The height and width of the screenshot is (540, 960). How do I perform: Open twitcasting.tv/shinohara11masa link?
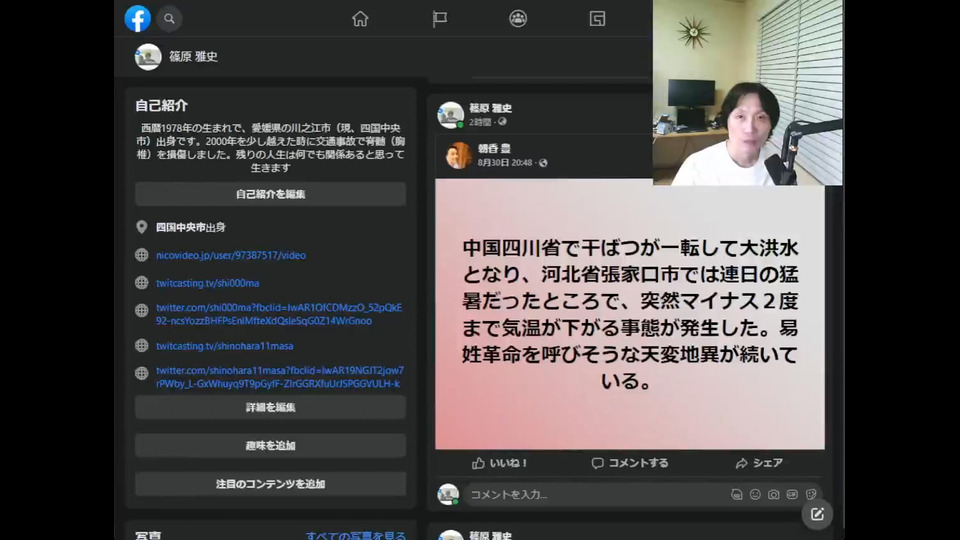(x=225, y=346)
